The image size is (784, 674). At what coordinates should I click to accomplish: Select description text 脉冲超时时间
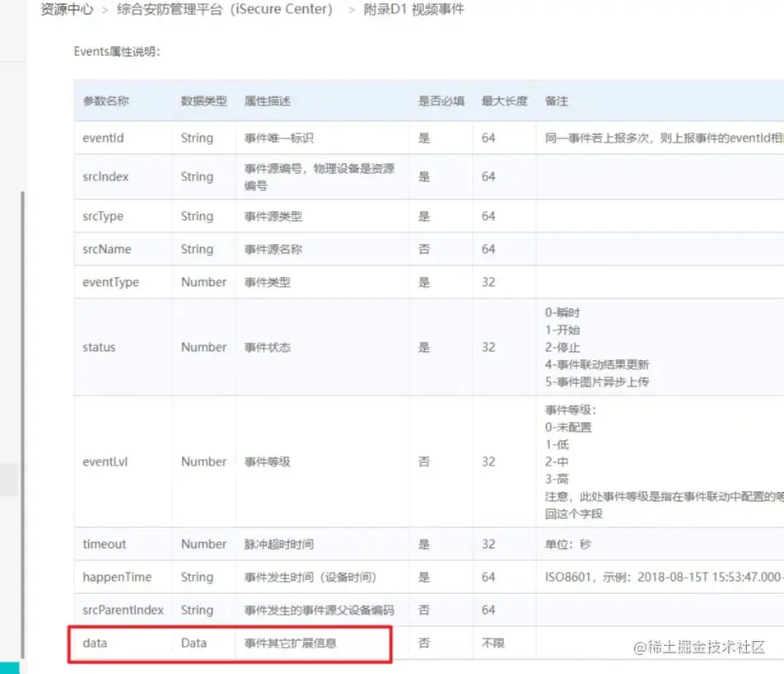tap(279, 544)
